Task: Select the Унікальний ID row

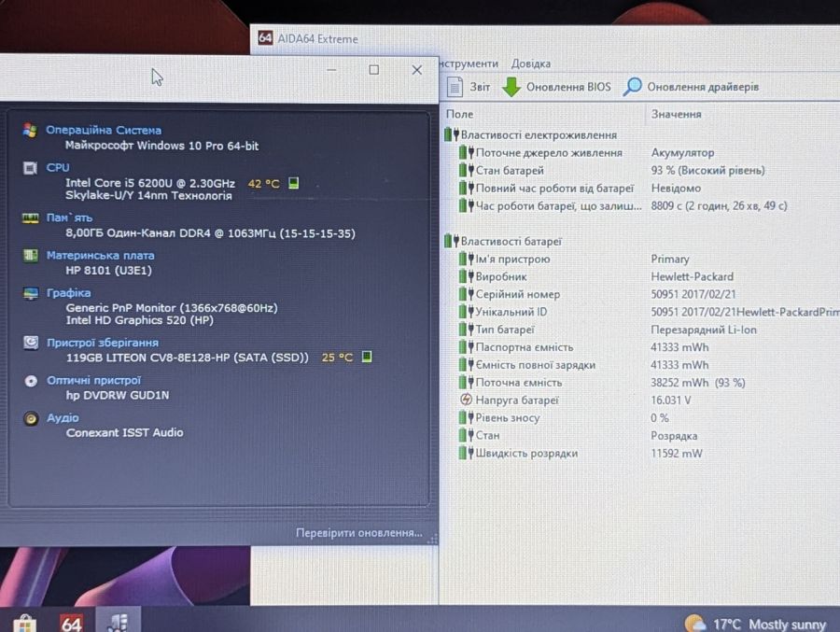Action: coord(649,312)
